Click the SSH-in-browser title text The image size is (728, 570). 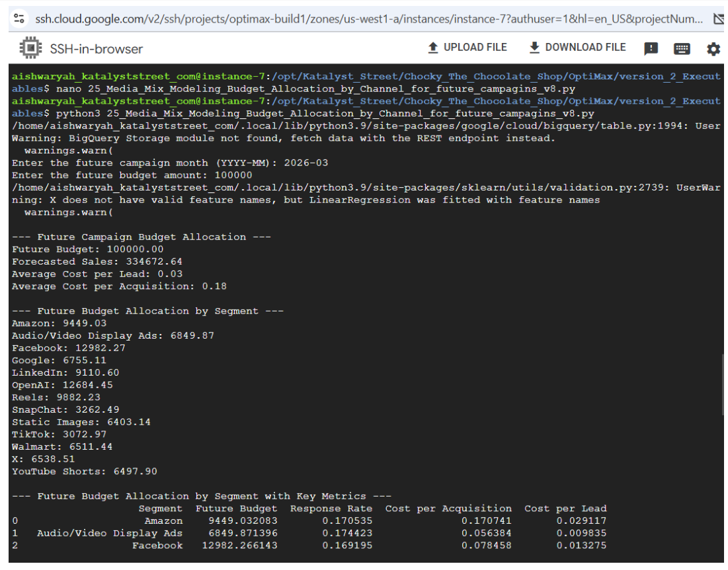[x=97, y=49]
